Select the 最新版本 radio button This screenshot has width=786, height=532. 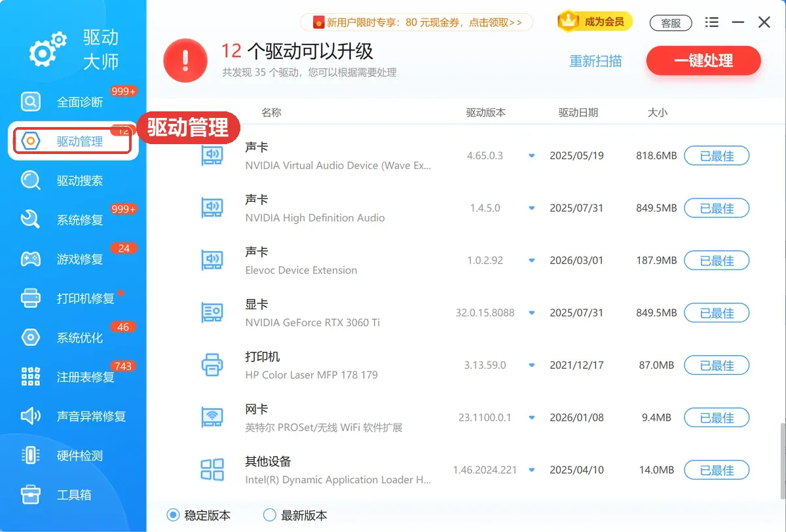click(269, 515)
